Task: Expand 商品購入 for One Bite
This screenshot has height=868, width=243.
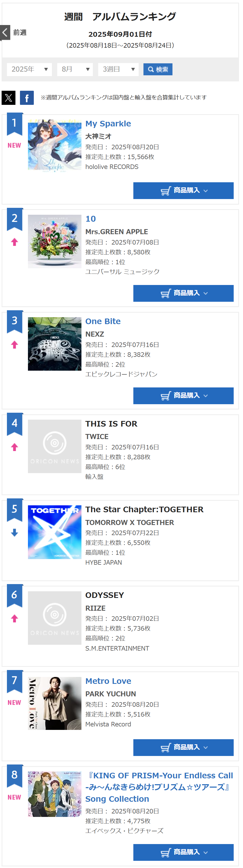Action: [183, 396]
